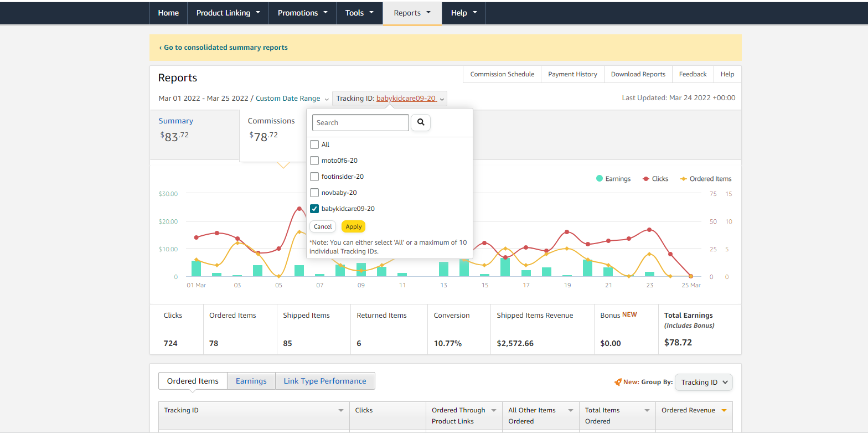The image size is (868, 434).
Task: Click the Total Earnings $78.72 value
Action: pyautogui.click(x=678, y=343)
